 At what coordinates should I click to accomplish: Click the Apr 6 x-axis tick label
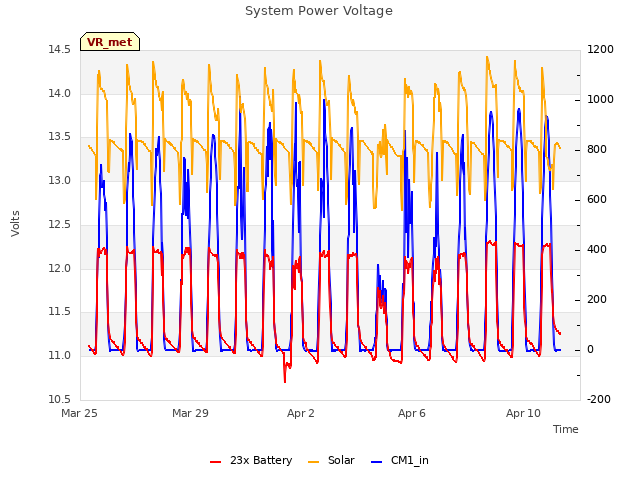click(412, 413)
